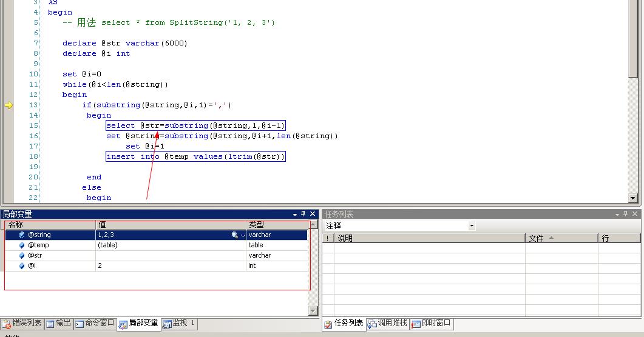The width and height of the screenshot is (644, 337).
Task: Sort task list by 文件 column header
Action: (x=561, y=238)
